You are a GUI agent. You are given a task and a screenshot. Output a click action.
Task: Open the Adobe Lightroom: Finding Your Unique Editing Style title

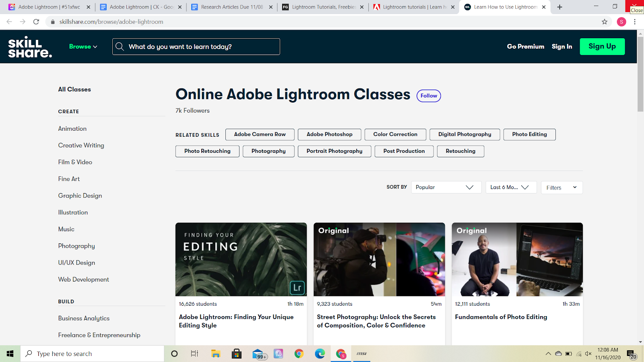(x=236, y=321)
